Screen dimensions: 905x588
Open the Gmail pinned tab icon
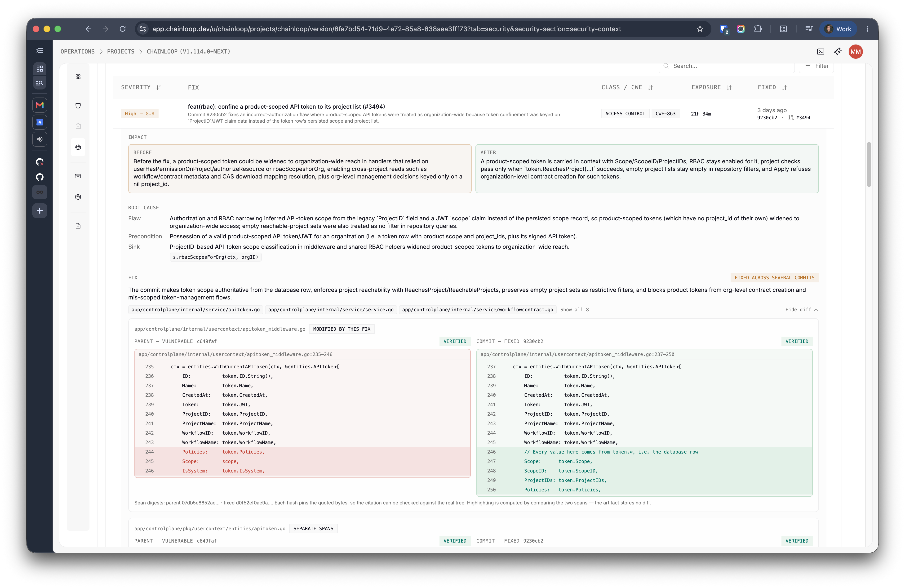click(x=40, y=105)
